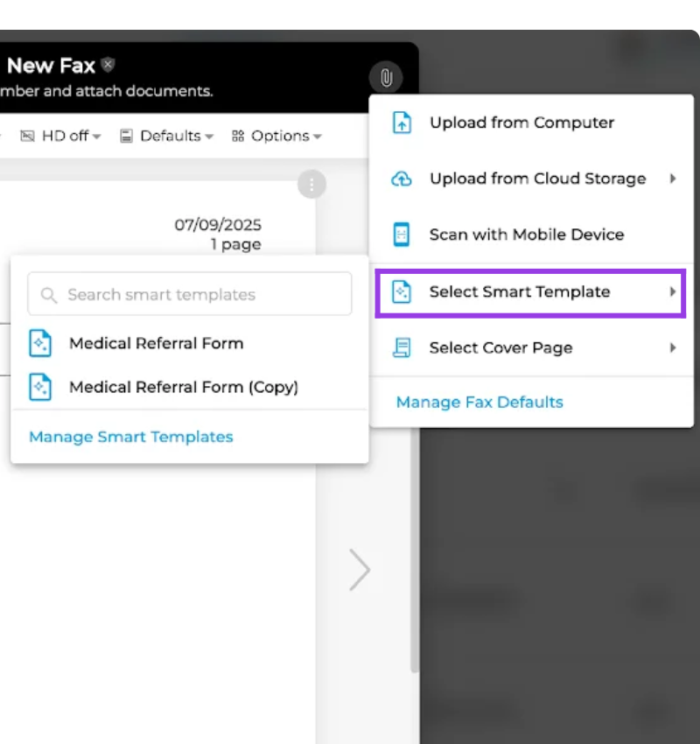Focus the Search smart templates field
Screen dimensions: 700x744
190,294
